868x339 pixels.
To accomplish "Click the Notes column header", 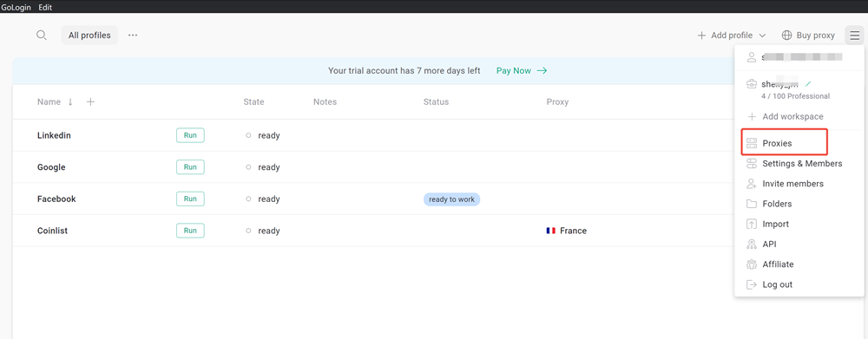I will tap(325, 101).
